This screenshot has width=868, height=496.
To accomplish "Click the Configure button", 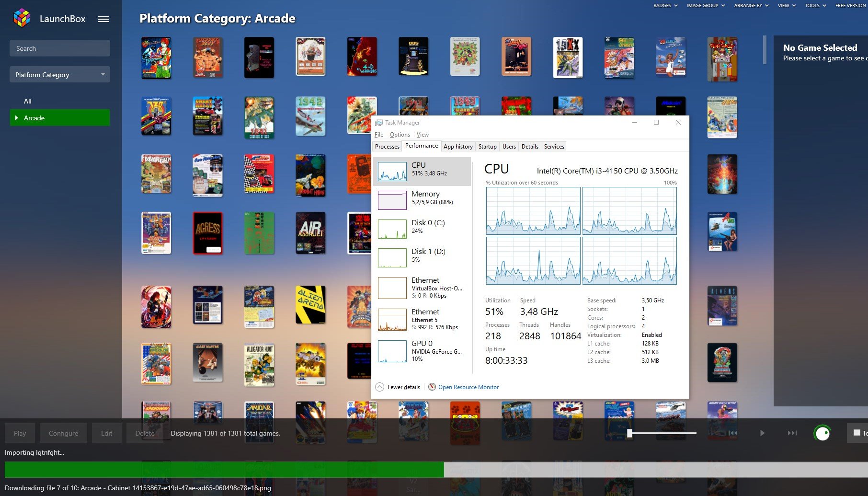I will pyautogui.click(x=63, y=433).
